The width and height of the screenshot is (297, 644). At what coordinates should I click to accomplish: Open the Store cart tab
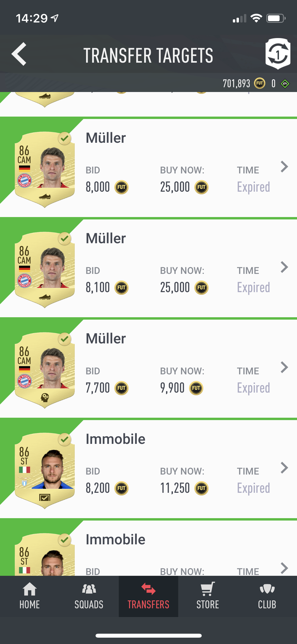tap(208, 596)
